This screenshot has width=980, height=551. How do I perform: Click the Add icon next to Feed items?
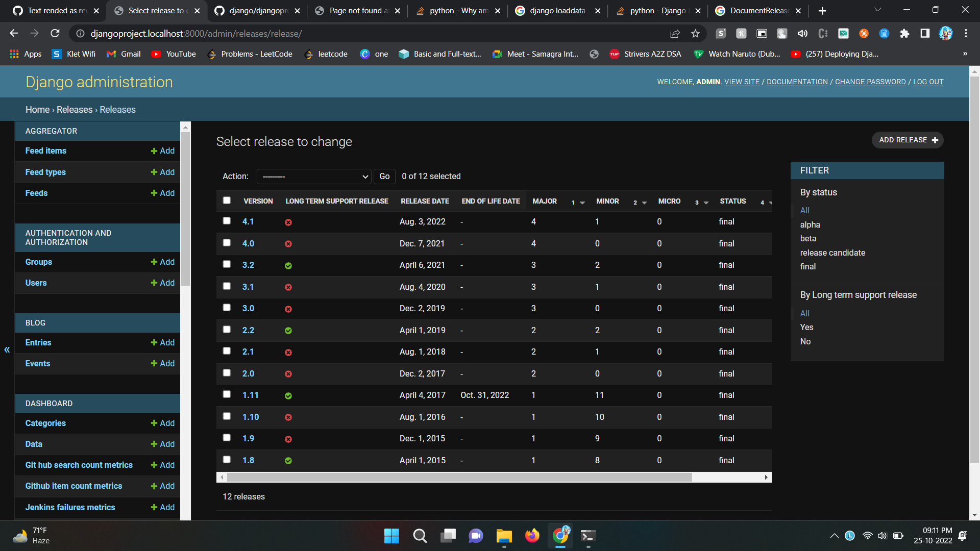click(155, 151)
